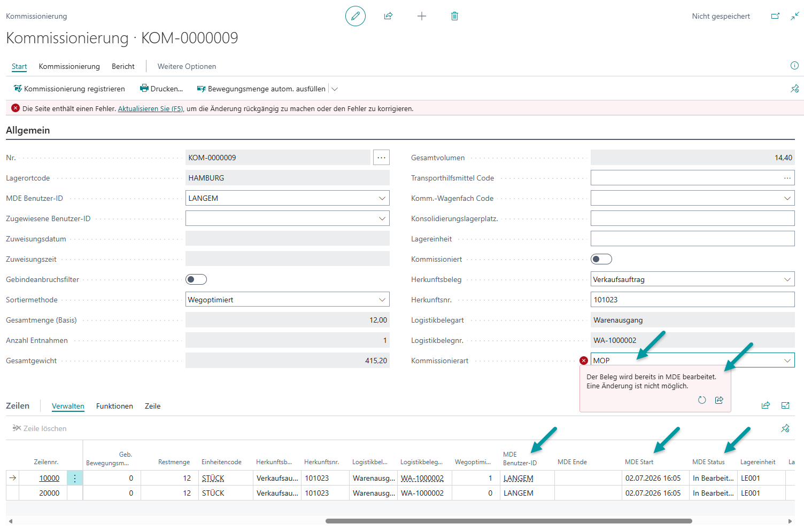This screenshot has height=532, width=804.
Task: Click Kommissionierung registrieren button
Action: tap(69, 89)
